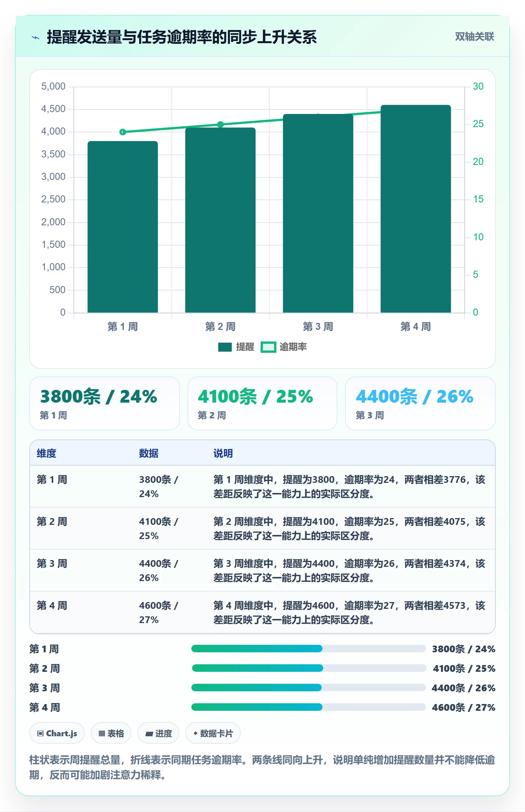The height and width of the screenshot is (812, 525).
Task: Click the 表格 tag grid icon
Action: tap(102, 733)
